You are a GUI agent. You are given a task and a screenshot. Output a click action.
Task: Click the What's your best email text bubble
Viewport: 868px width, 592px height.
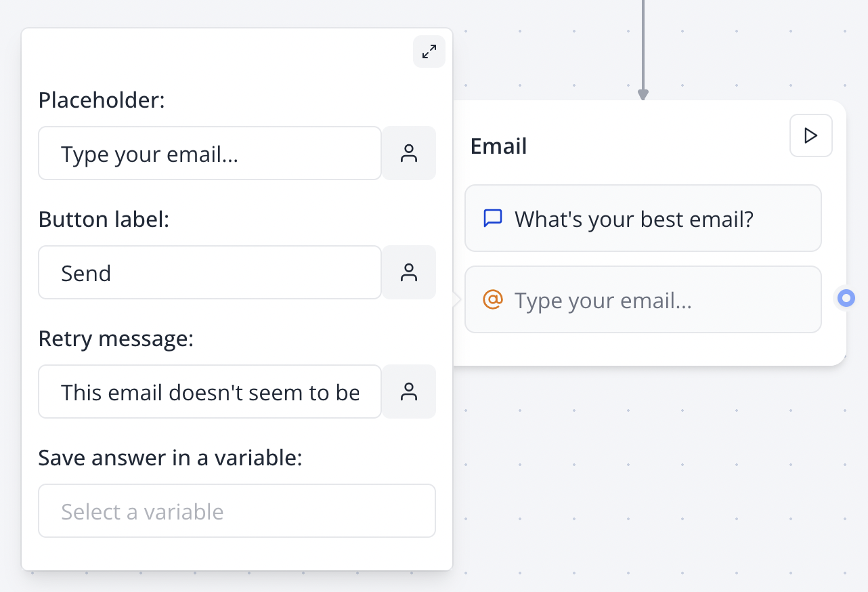pyautogui.click(x=643, y=218)
